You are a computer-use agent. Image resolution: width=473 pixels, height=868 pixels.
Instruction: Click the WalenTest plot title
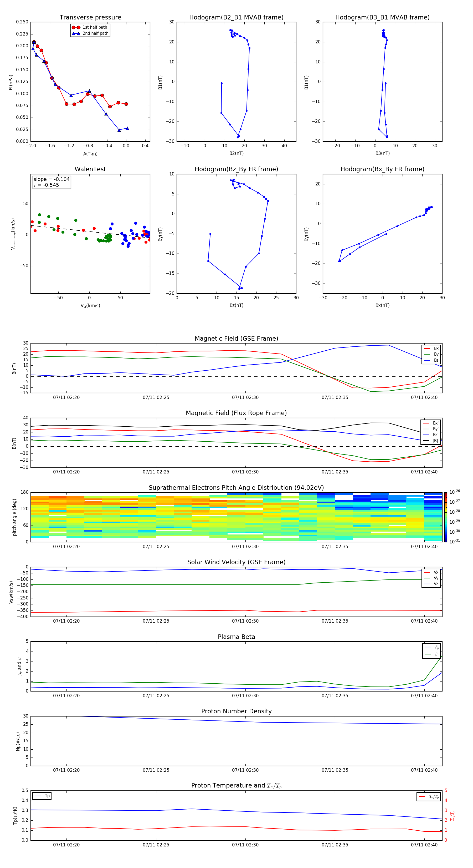point(90,169)
